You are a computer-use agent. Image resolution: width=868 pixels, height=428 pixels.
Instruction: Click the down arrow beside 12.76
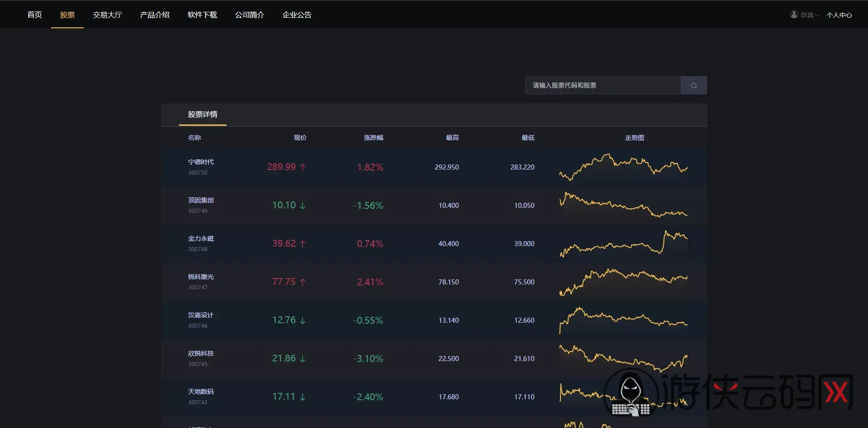click(x=303, y=320)
